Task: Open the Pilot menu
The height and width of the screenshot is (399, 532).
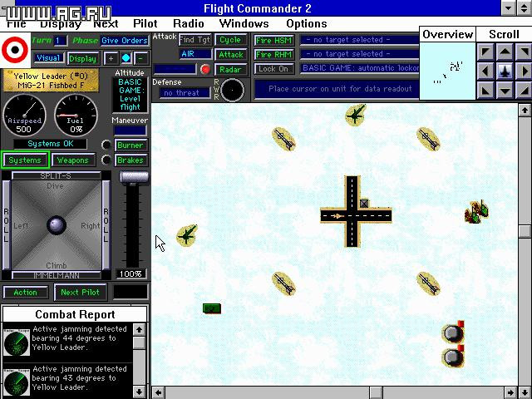Action: (x=145, y=24)
